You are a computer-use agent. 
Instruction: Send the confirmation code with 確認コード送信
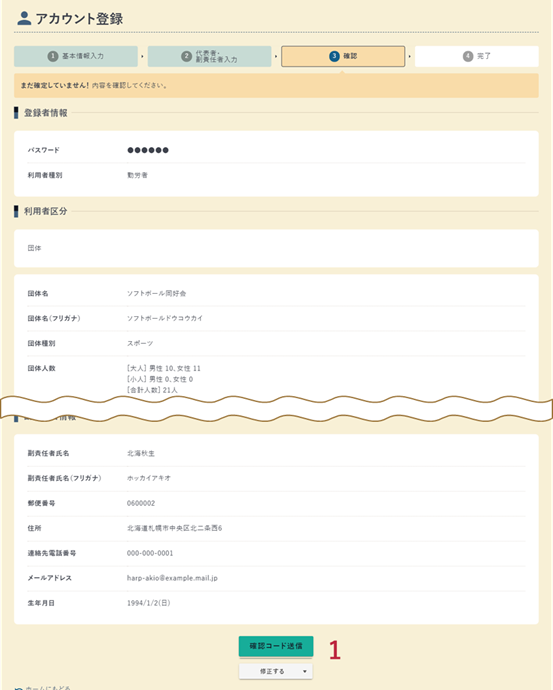[276, 646]
